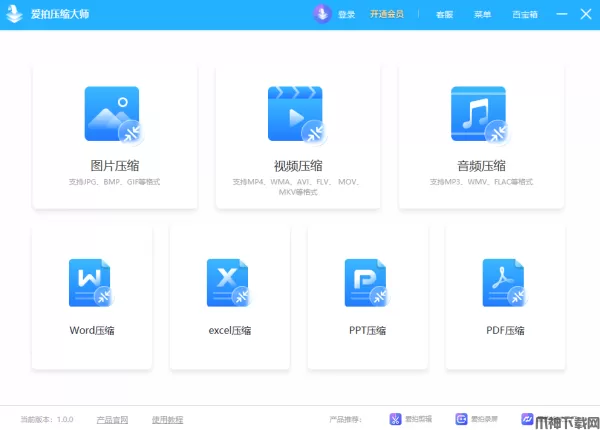Select the 音频压缩 title text
This screenshot has height=430, width=600.
pyautogui.click(x=481, y=166)
